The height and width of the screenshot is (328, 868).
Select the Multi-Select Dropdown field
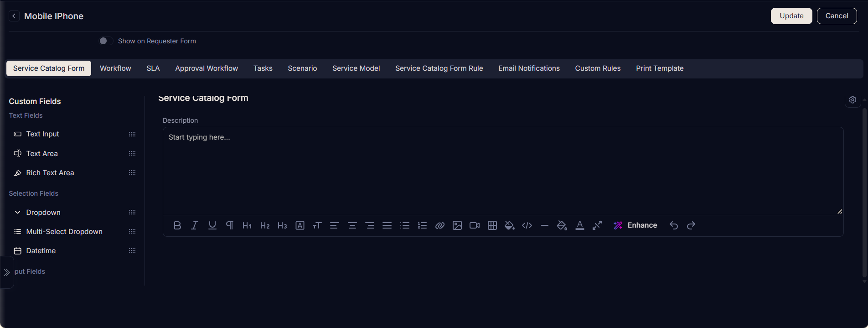(64, 232)
